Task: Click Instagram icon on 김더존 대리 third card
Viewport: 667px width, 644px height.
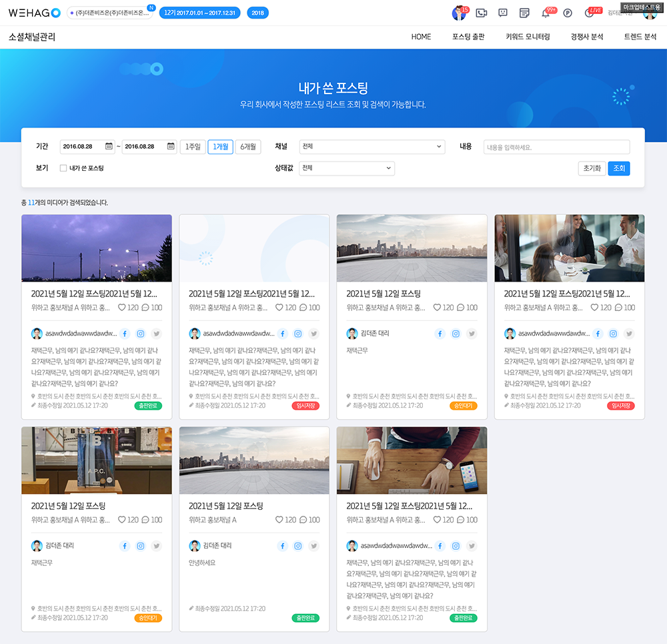Action: (x=456, y=334)
